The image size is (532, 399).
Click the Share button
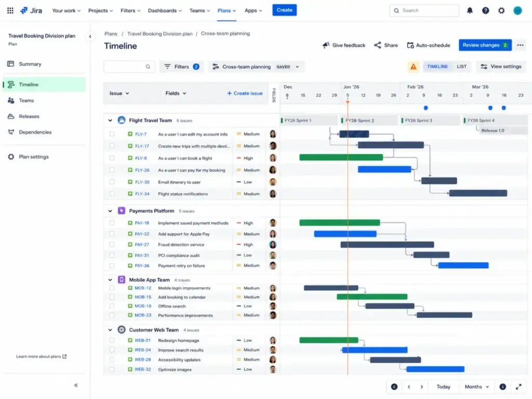(x=386, y=45)
